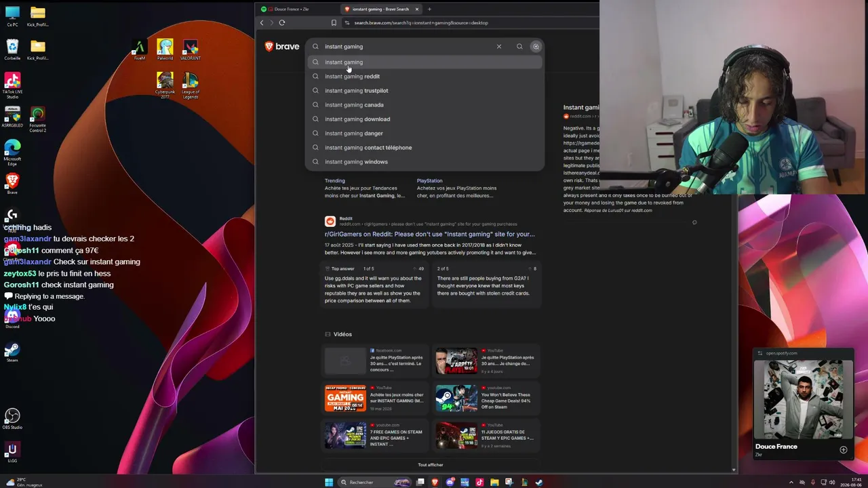Bookmark the current page
This screenshot has height=488, width=868.
(334, 22)
